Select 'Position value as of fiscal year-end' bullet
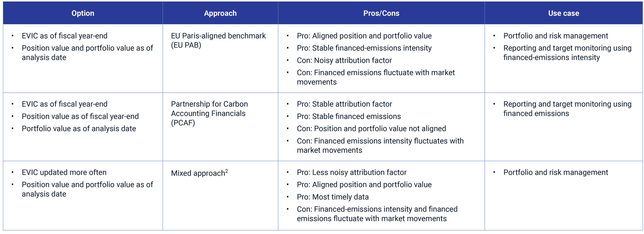The width and height of the screenshot is (644, 234). 80,116
